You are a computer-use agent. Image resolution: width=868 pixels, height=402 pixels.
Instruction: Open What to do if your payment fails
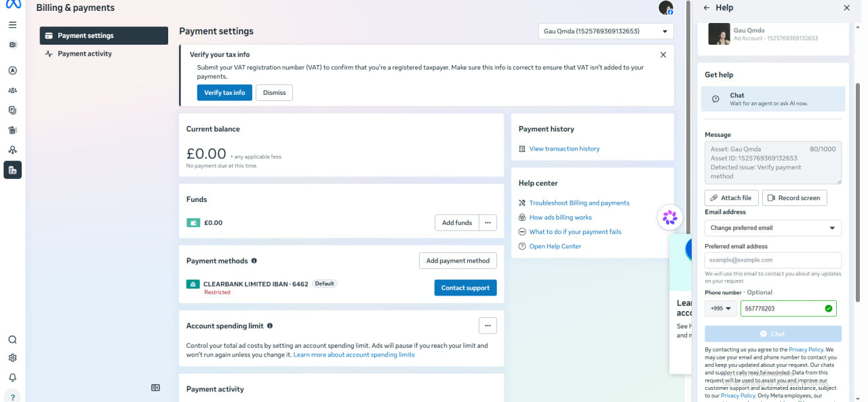coord(575,232)
